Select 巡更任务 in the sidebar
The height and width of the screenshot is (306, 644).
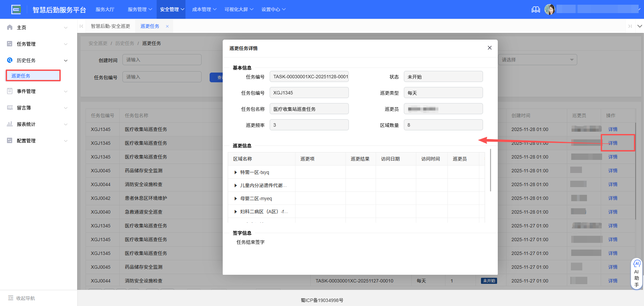21,76
